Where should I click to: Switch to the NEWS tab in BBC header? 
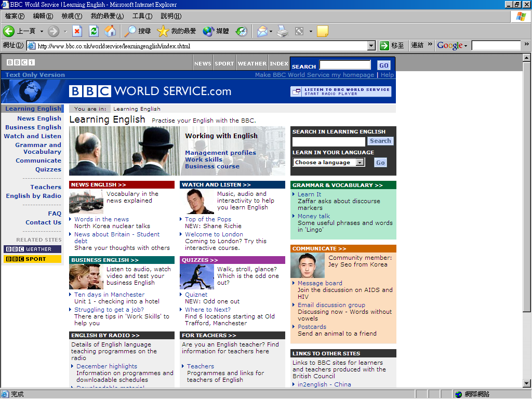click(x=203, y=63)
